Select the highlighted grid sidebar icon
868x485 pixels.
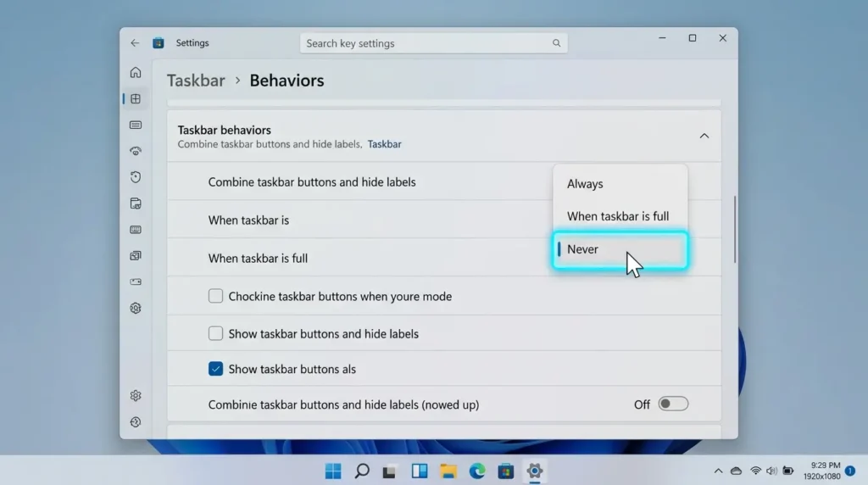tap(136, 98)
